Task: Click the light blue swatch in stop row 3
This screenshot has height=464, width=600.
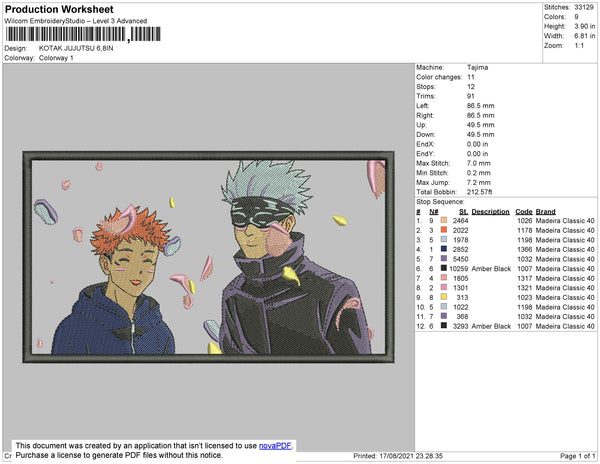Action: click(444, 239)
